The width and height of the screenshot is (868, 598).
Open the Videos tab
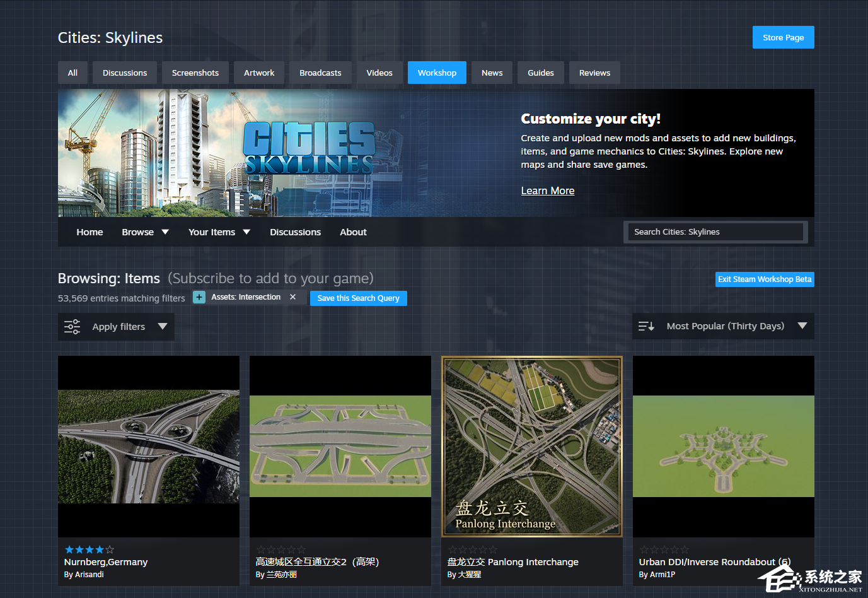379,73
